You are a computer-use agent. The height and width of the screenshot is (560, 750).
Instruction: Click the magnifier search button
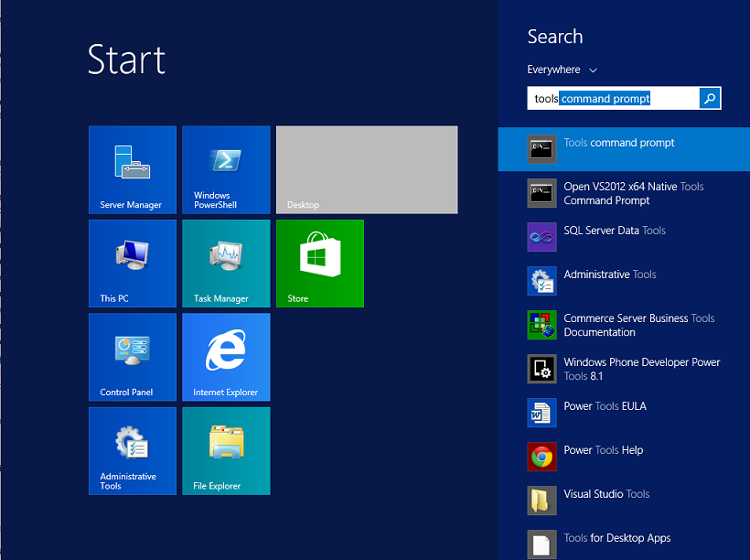click(710, 98)
